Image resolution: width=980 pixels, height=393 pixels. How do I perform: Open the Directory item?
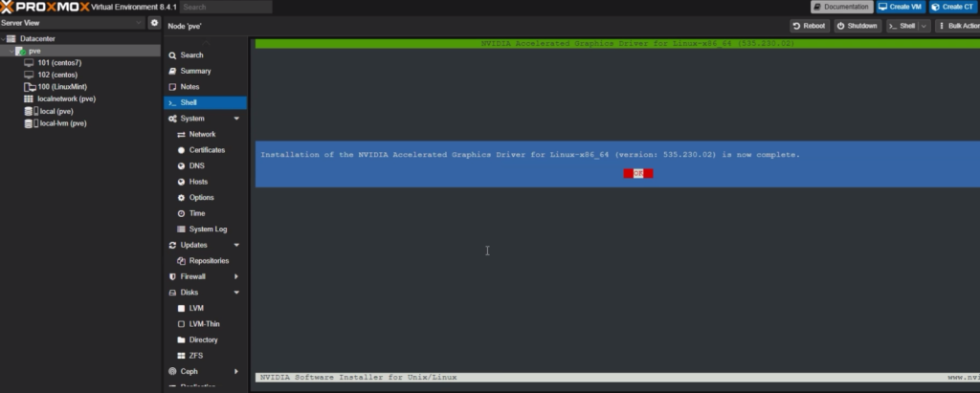tap(203, 339)
